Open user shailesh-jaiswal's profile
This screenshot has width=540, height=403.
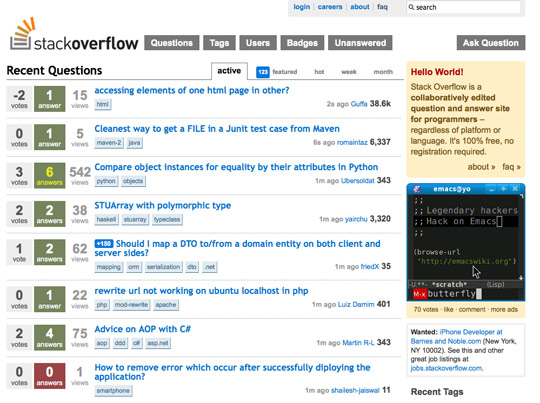click(x=355, y=390)
